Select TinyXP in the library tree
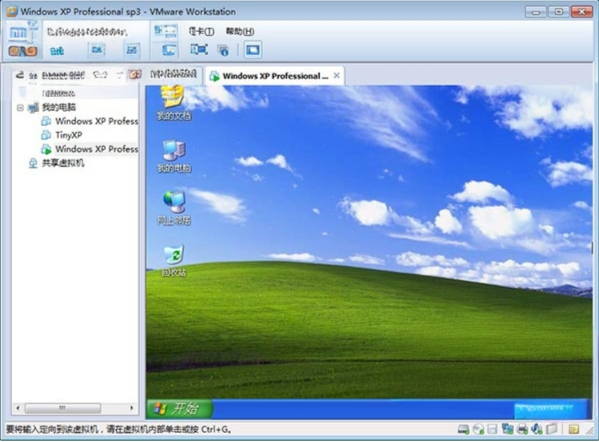Viewport: 599px width, 442px height. tap(68, 135)
